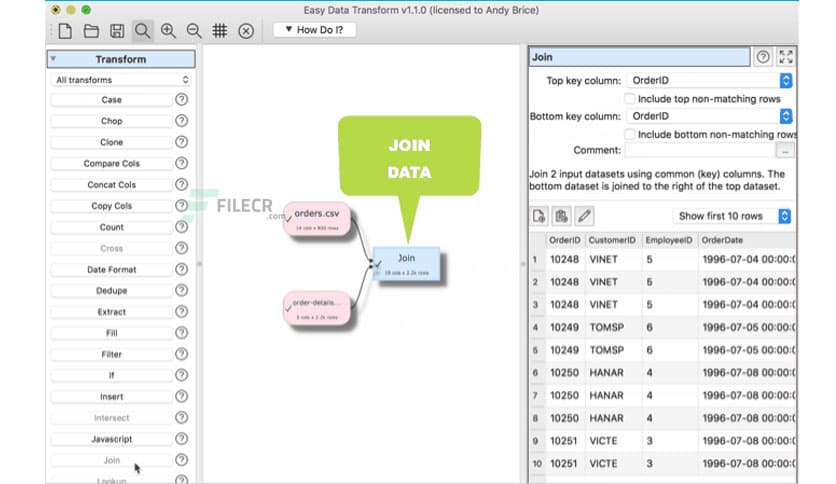836x484 pixels.
Task: Open help for the Count transform
Action: coord(182,227)
